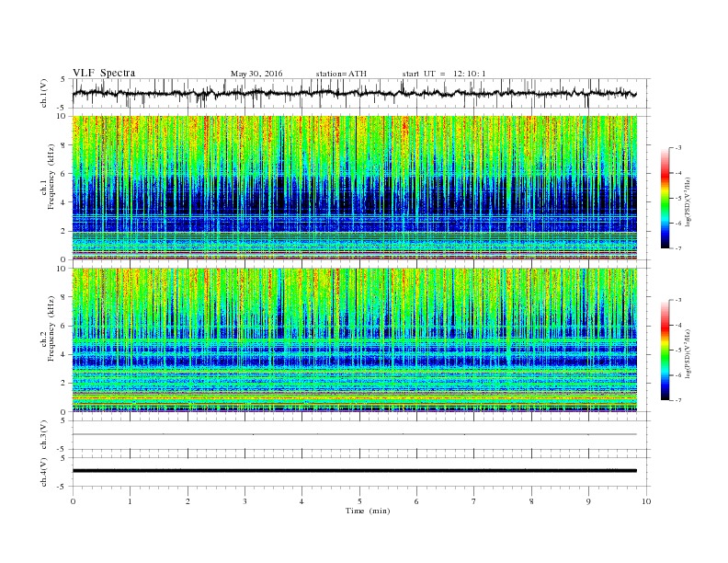Click the ch.1 voltage waveform trace

[x=354, y=93]
